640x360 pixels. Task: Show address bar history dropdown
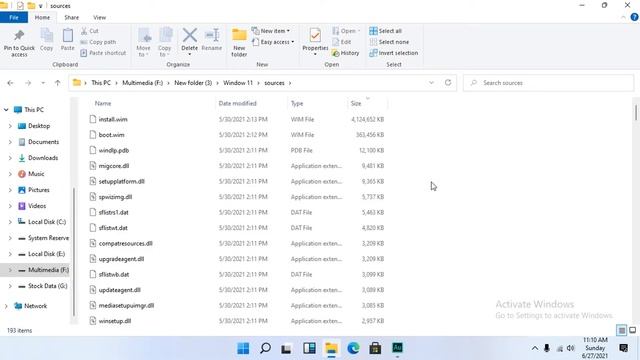(x=431, y=82)
